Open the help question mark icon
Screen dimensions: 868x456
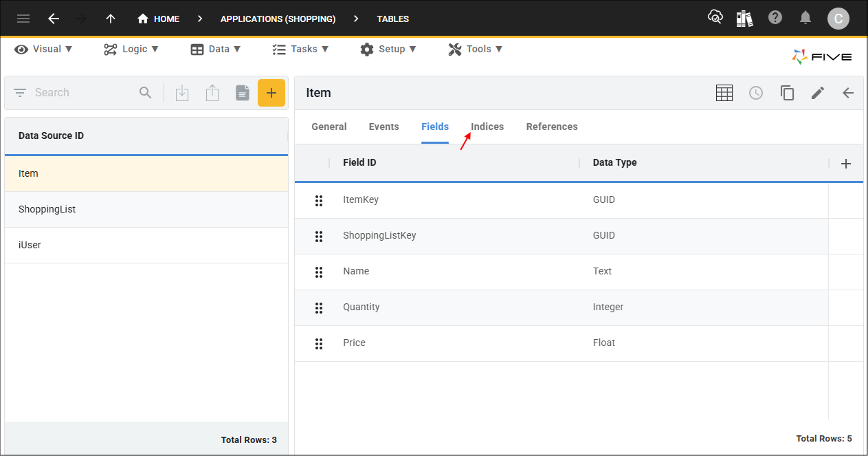click(x=775, y=18)
